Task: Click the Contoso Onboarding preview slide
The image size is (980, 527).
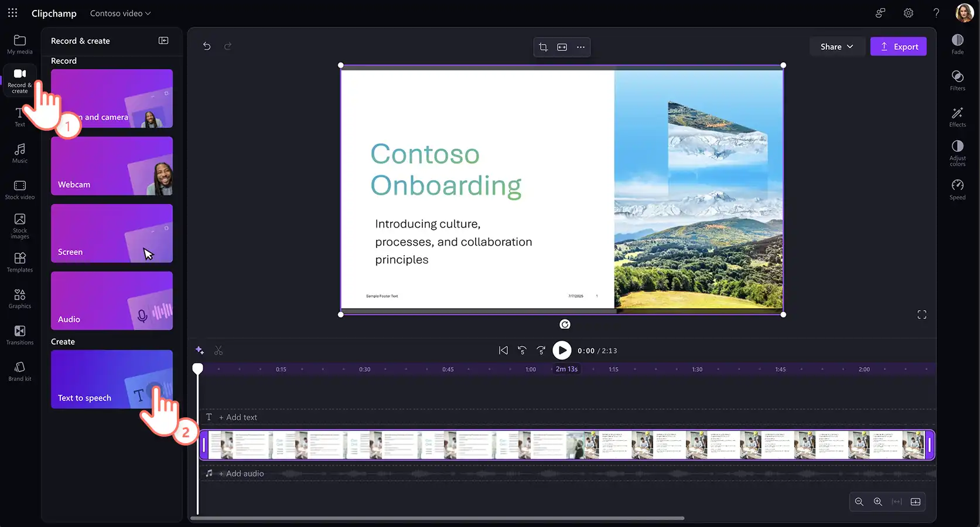Action: pyautogui.click(x=562, y=189)
